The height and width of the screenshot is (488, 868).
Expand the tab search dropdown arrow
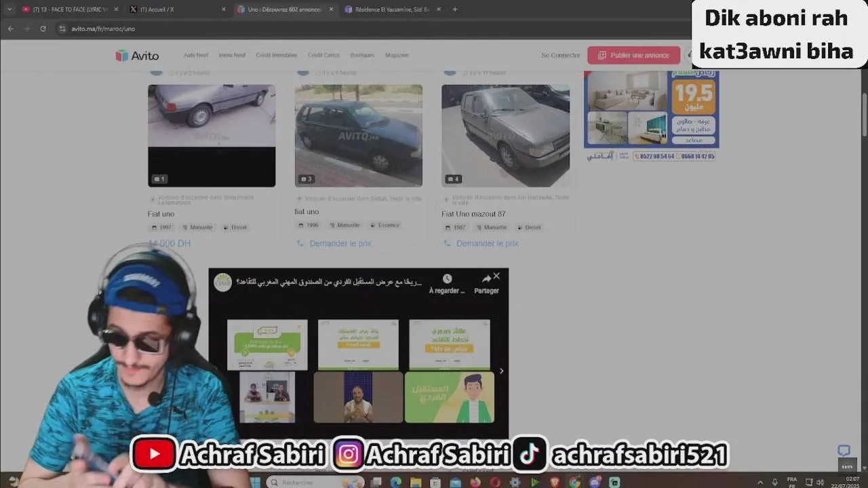pyautogui.click(x=9, y=9)
